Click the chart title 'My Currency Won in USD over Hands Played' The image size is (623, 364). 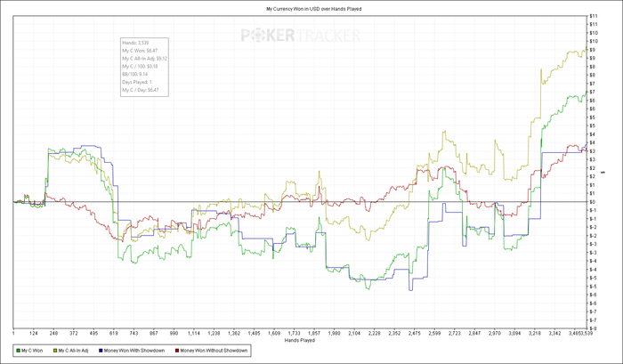click(x=314, y=9)
